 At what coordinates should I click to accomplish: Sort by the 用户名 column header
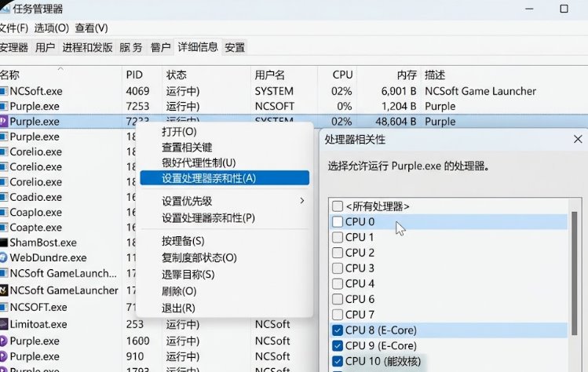point(284,75)
